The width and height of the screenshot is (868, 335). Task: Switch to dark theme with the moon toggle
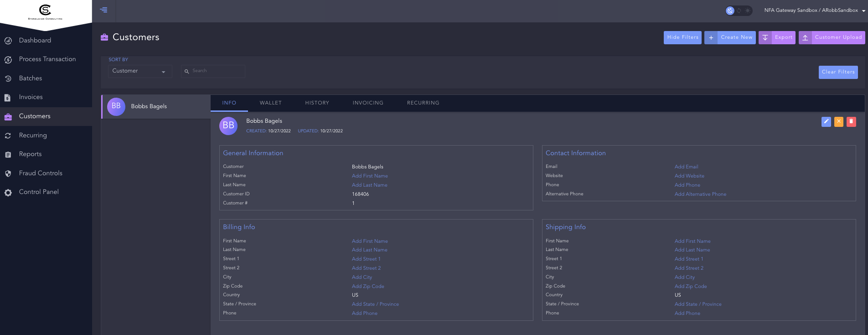[730, 10]
